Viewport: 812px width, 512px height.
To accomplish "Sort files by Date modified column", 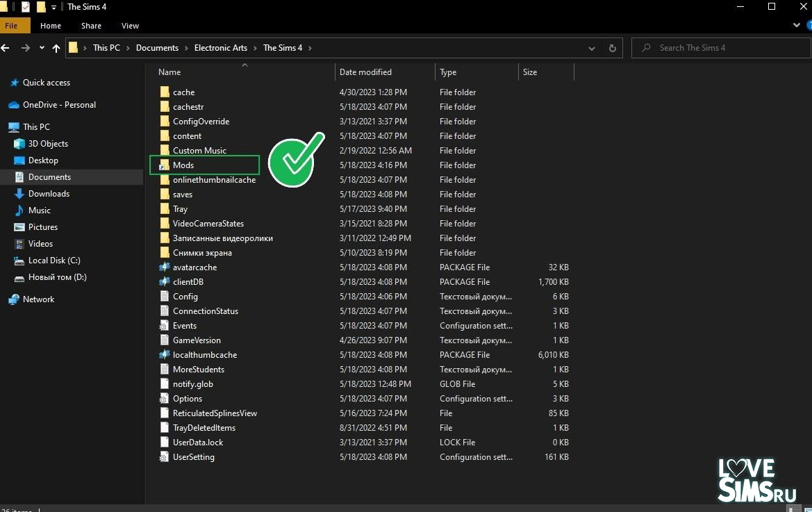I will [365, 72].
